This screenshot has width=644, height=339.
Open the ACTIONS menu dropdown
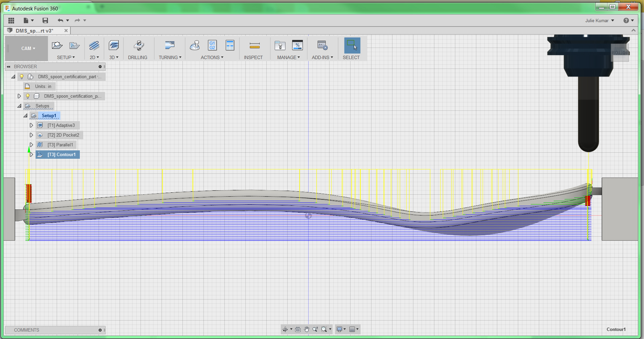(x=212, y=57)
